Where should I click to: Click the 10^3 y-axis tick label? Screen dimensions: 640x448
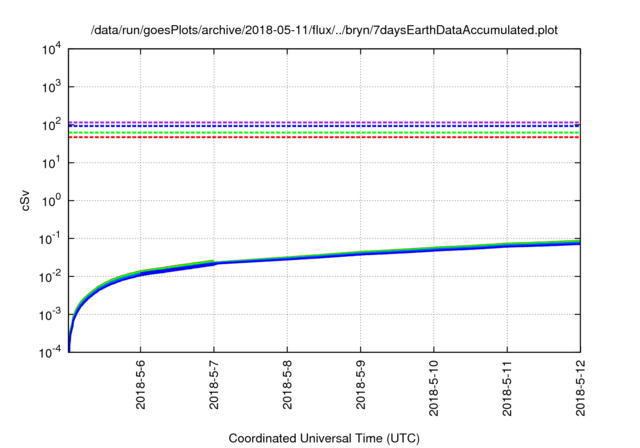[51, 87]
